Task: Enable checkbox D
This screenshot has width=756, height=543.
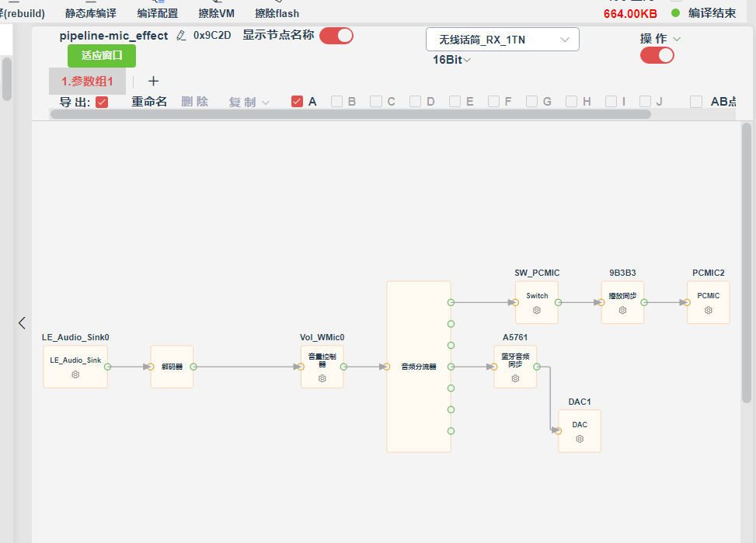Action: pos(415,101)
